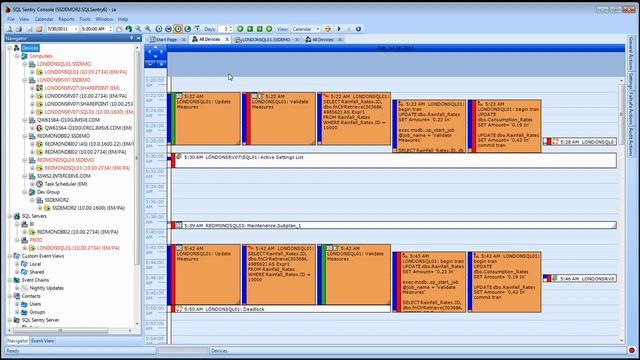
Task: Expand LONDONSQL01 (10.00.2734) under Computers
Action: 33,72
